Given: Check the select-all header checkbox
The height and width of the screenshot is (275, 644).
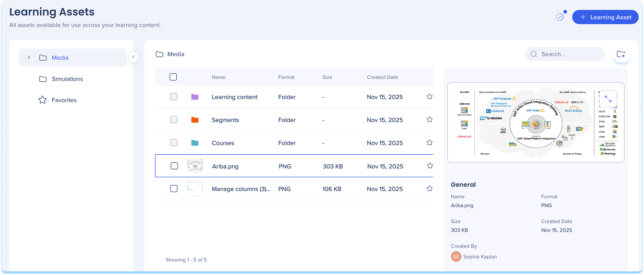Looking at the screenshot, I should tap(173, 77).
